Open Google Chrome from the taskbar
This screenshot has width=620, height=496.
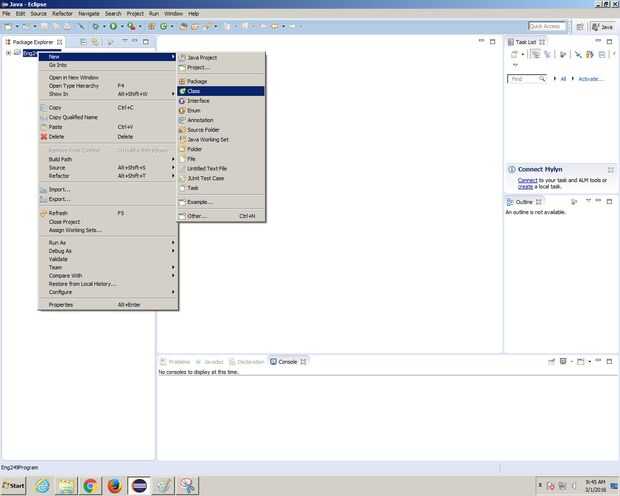(90, 485)
